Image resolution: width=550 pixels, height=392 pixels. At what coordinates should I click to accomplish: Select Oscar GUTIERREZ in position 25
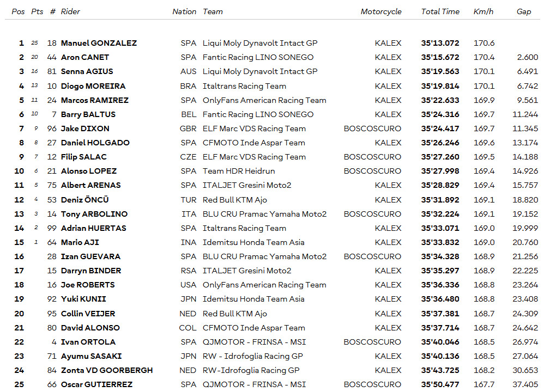pos(97,384)
